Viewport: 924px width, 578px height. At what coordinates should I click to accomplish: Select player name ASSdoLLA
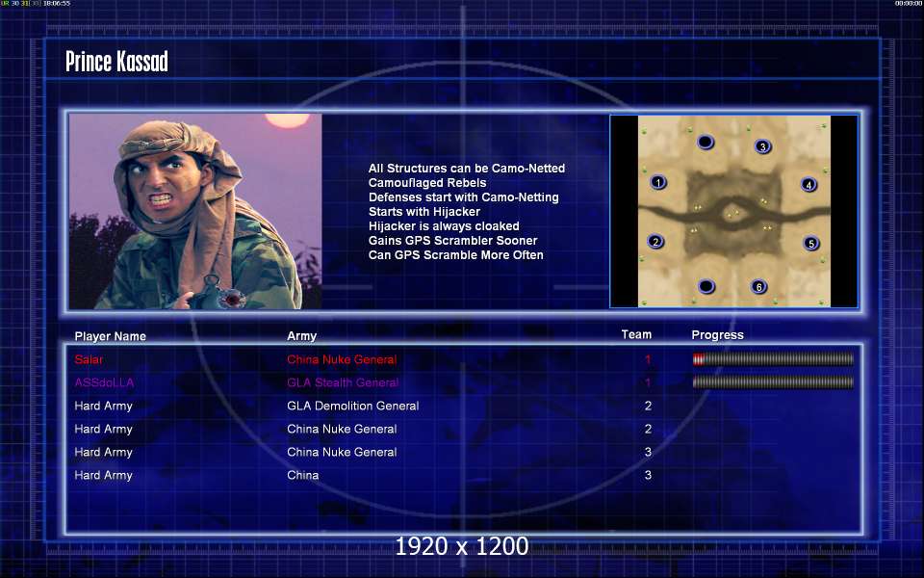(104, 382)
